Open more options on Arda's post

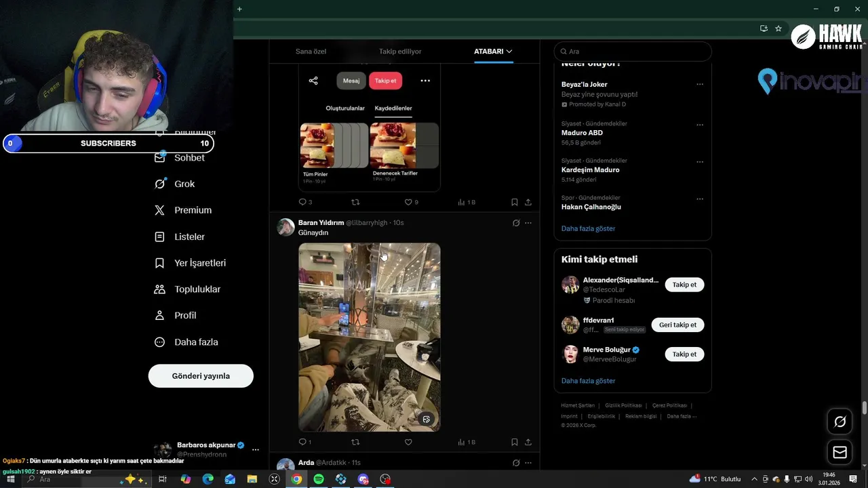[528, 463]
